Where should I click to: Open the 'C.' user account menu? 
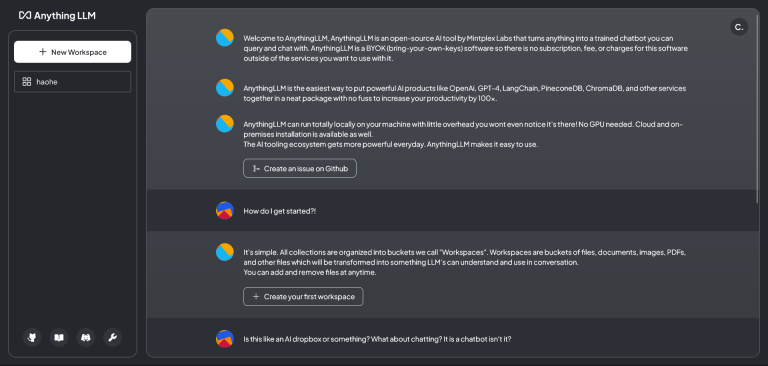tap(739, 27)
